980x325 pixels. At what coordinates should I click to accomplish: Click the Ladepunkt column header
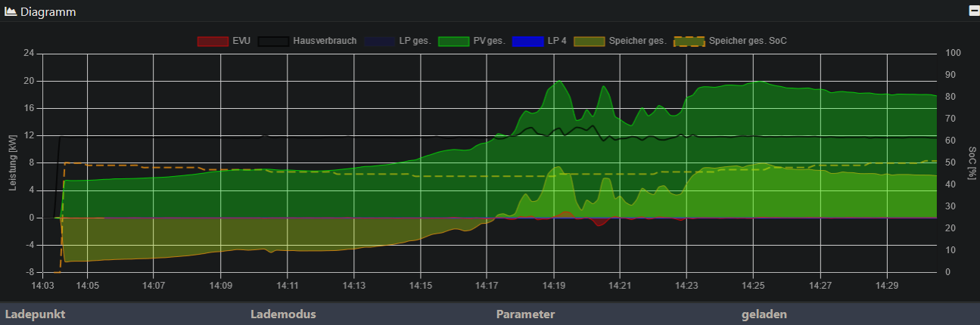36,314
